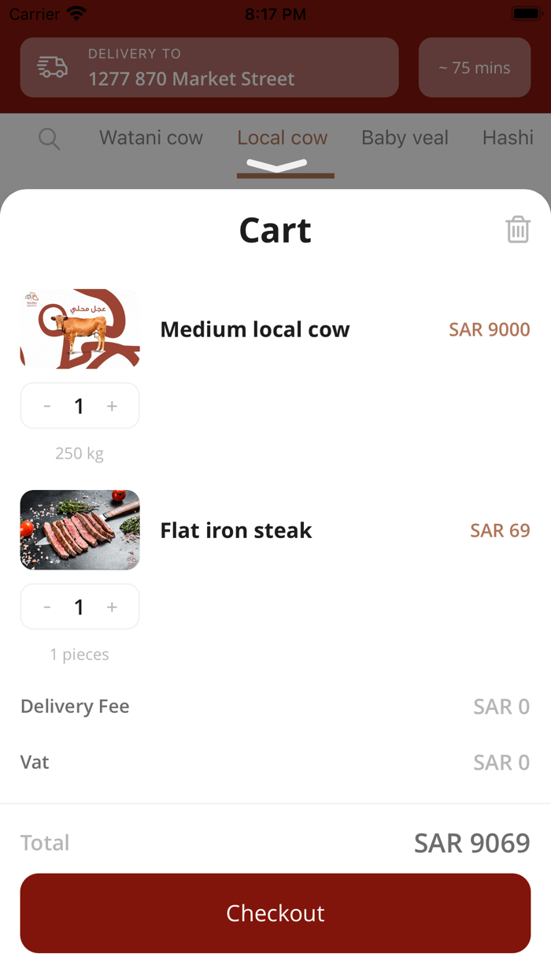Open the delivery address selector
The image size is (551, 980).
[x=209, y=68]
